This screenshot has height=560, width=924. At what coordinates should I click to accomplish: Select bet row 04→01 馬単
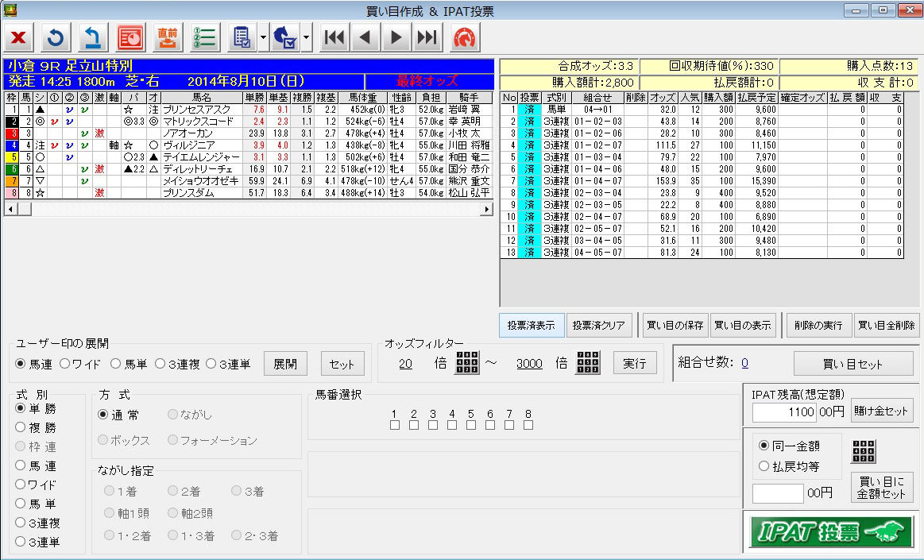coord(702,110)
